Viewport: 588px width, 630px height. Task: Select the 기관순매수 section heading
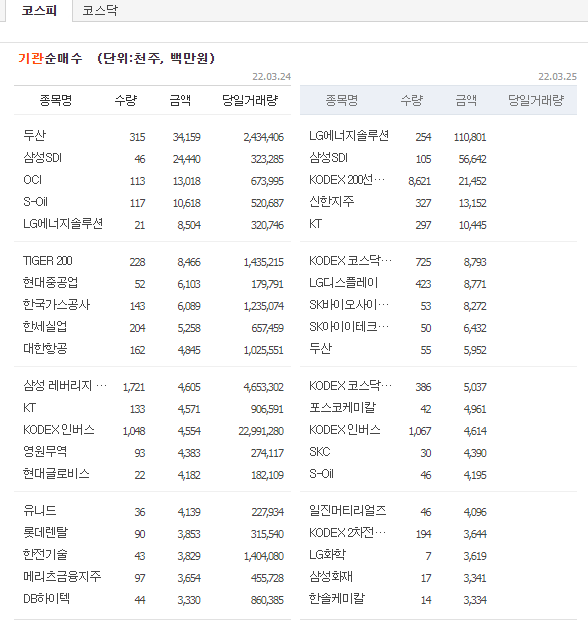50,58
